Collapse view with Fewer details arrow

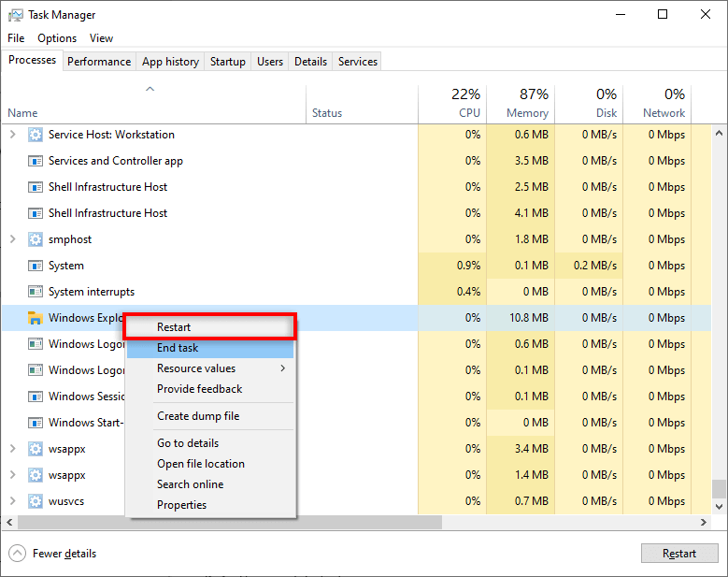click(x=18, y=554)
